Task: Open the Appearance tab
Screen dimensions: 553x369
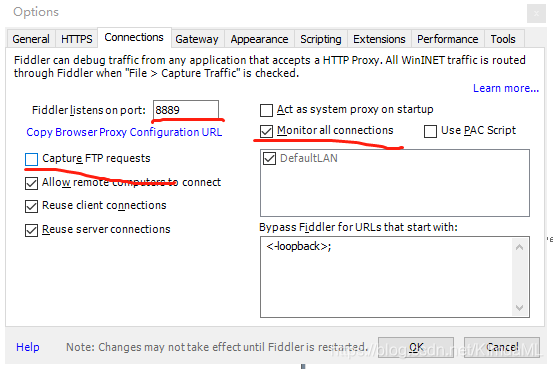Action: click(259, 39)
